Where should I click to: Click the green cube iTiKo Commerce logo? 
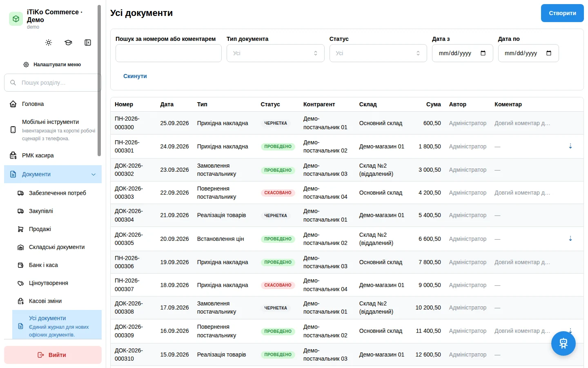pyautogui.click(x=16, y=19)
